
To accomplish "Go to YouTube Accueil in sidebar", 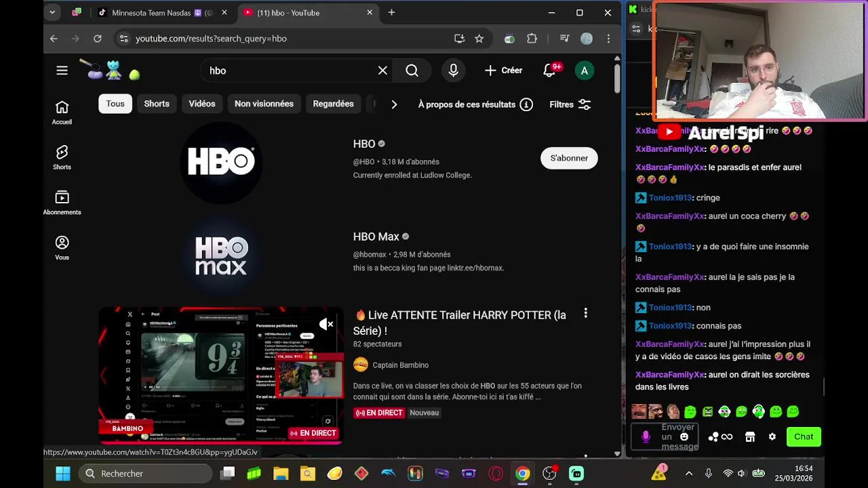I will coord(62,113).
